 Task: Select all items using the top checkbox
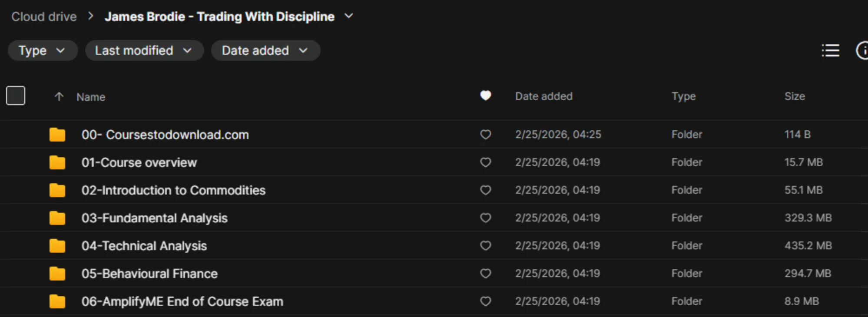point(15,96)
